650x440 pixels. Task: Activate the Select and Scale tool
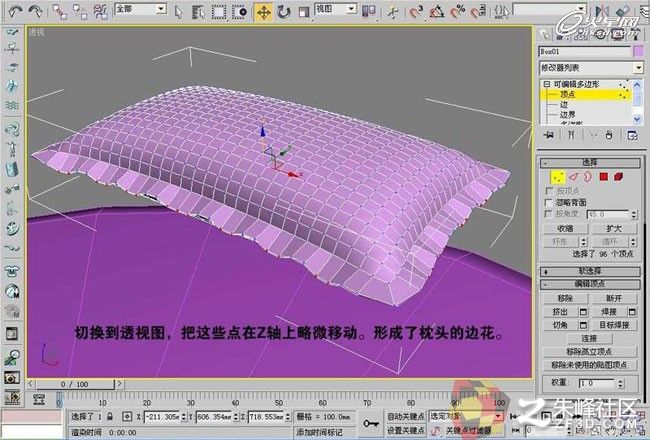303,12
